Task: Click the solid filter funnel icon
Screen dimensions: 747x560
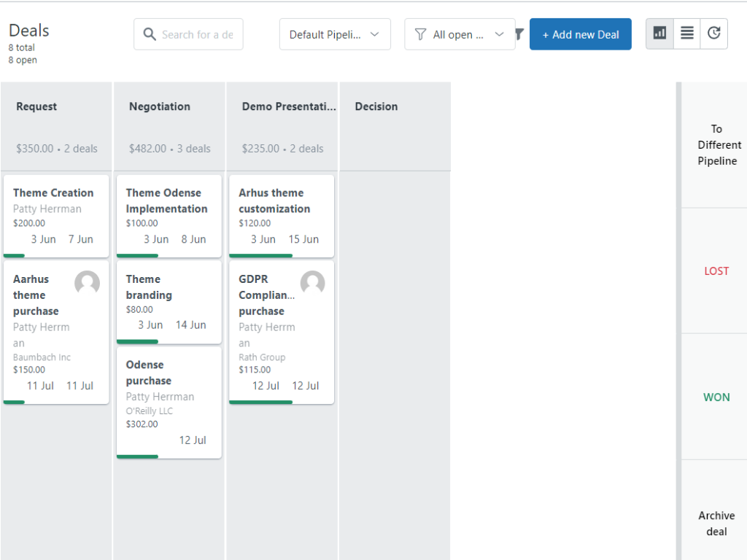Action: pyautogui.click(x=519, y=34)
